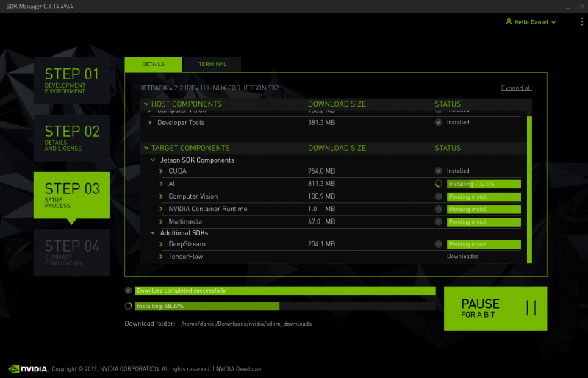The height and width of the screenshot is (378, 588).
Task: Click the CUDA installed checkmark icon
Action: click(438, 171)
